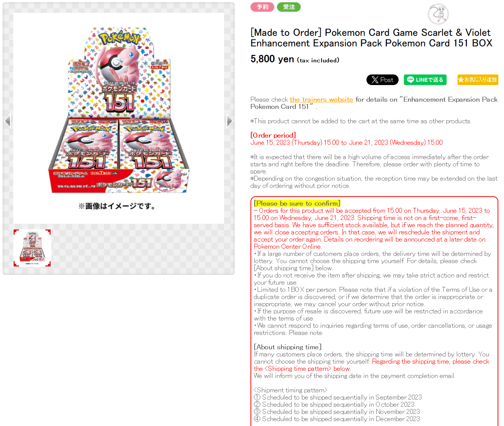
Task: Click the September 2023 shipment option line
Action: coord(338,397)
